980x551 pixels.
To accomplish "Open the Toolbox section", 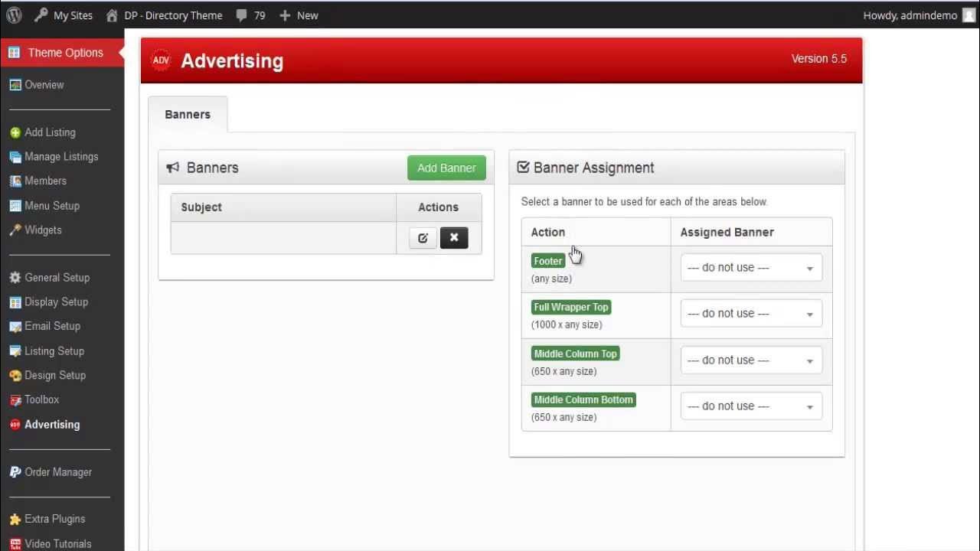I will coord(40,399).
